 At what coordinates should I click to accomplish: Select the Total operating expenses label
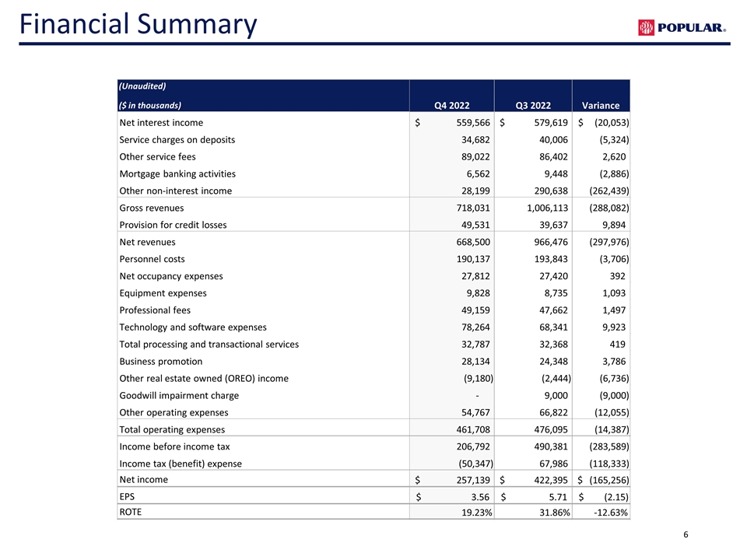point(172,429)
